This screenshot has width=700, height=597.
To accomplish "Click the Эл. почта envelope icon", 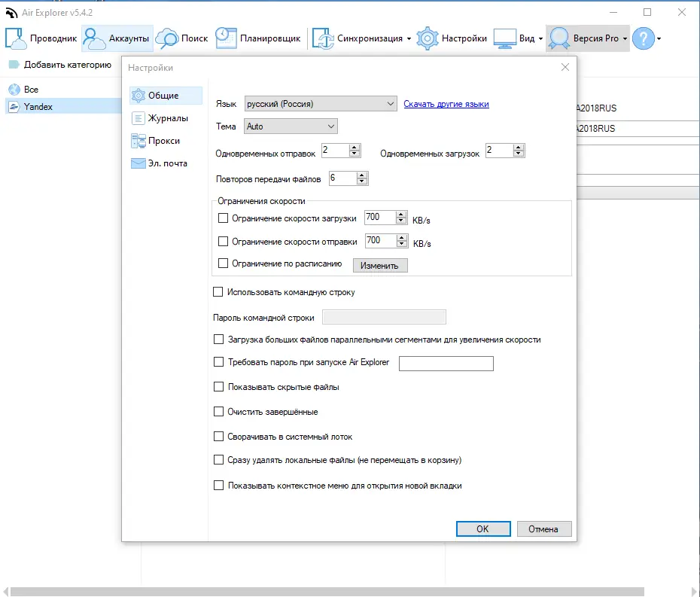I will coord(138,163).
